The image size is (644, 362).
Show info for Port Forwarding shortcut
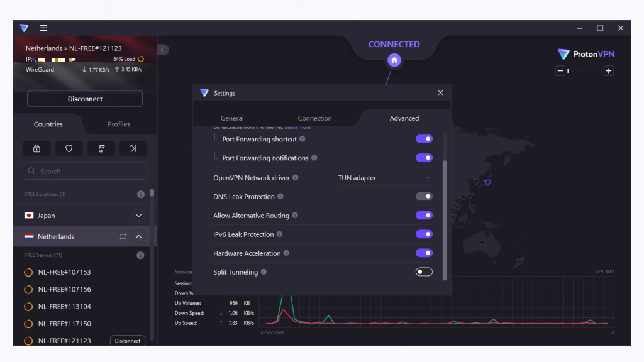coord(303,139)
